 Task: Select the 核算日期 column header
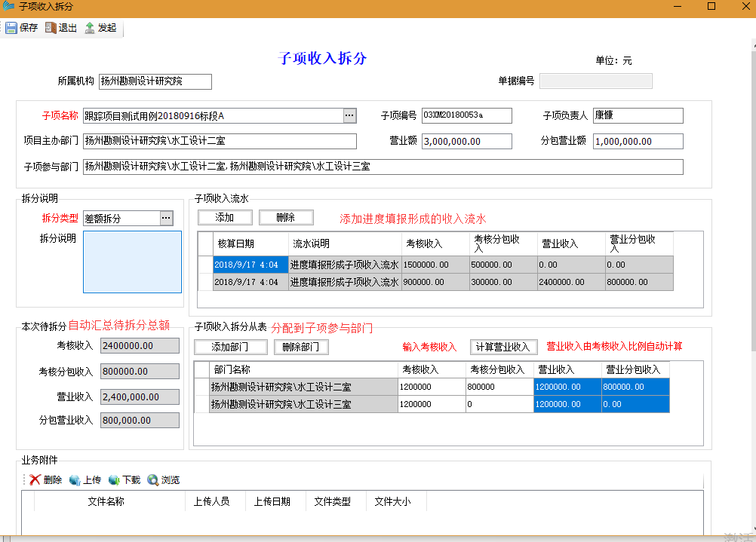click(x=250, y=243)
